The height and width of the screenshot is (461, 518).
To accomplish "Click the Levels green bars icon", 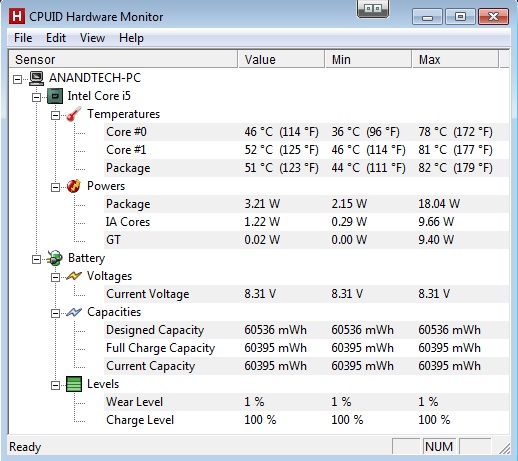I will [x=74, y=384].
